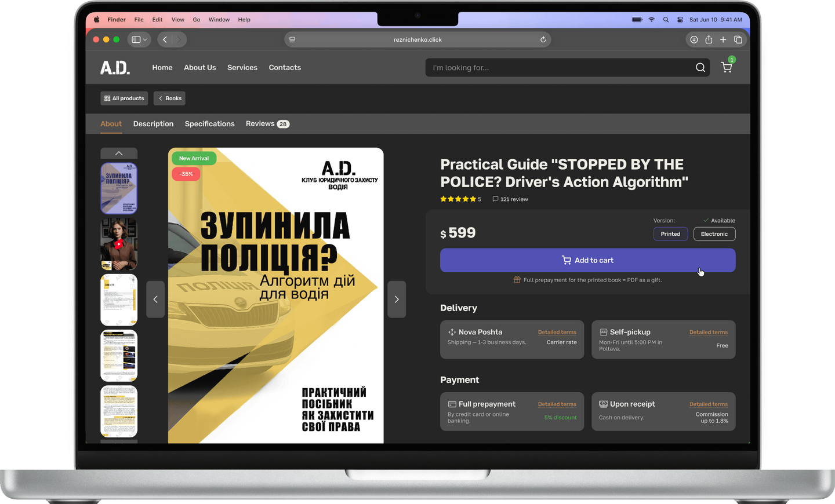Click the 121 review comment link
This screenshot has height=504, width=835.
point(510,199)
